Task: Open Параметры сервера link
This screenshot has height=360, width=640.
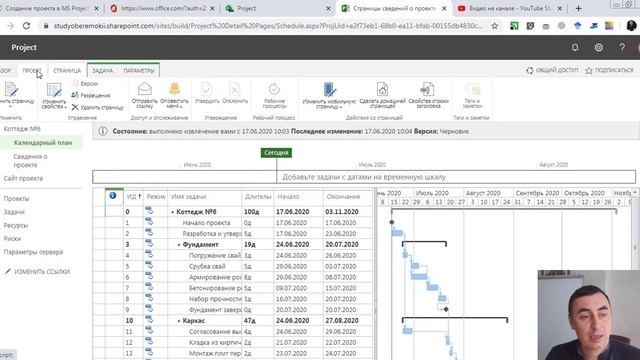Action: point(33,252)
